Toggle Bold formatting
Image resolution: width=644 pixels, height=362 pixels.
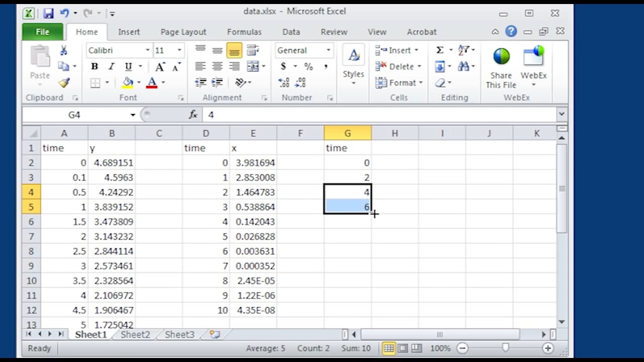[x=94, y=66]
